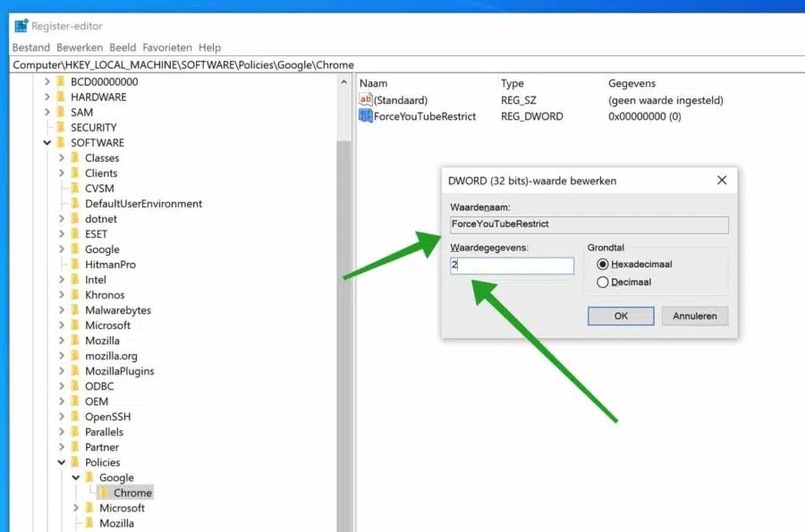This screenshot has width=805, height=532.
Task: Click the SOFTWARE folder icon
Action: 61,142
